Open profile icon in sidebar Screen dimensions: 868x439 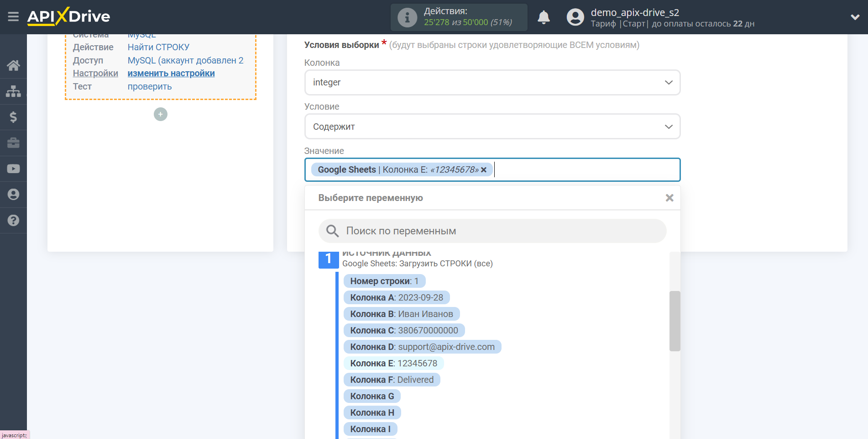(x=13, y=195)
